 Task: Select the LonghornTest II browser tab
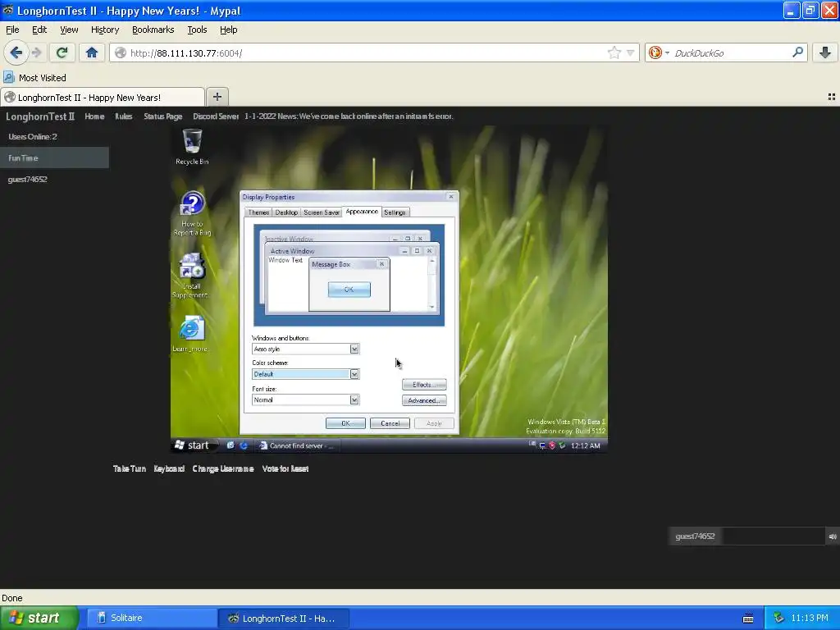point(102,98)
